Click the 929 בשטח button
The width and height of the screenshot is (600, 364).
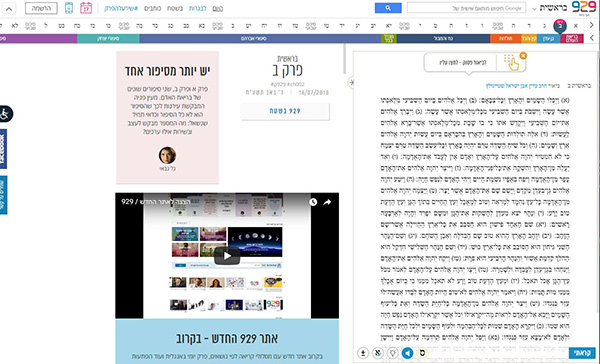click(285, 111)
